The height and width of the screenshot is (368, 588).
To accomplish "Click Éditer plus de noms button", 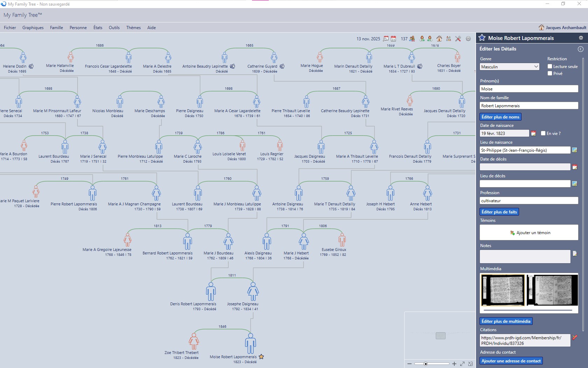I will pyautogui.click(x=500, y=117).
